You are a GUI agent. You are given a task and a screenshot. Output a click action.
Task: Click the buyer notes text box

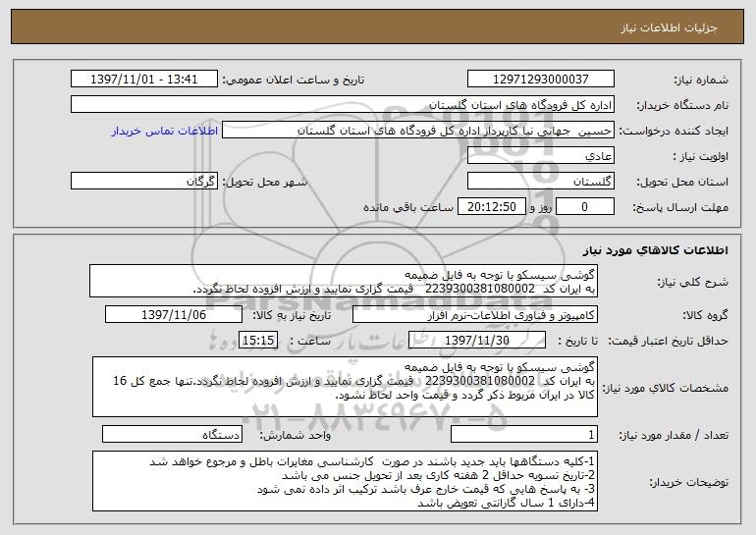pyautogui.click(x=345, y=481)
